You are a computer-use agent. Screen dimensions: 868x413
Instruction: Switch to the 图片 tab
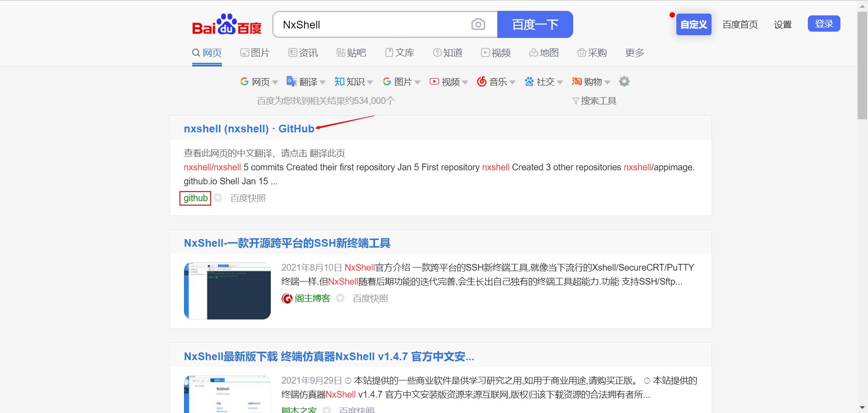pos(255,53)
